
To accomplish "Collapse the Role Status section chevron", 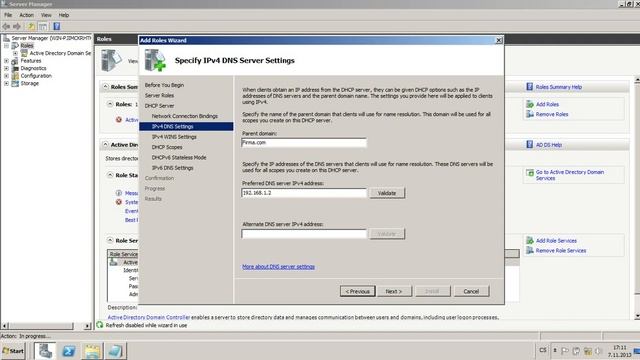I will click(110, 175).
